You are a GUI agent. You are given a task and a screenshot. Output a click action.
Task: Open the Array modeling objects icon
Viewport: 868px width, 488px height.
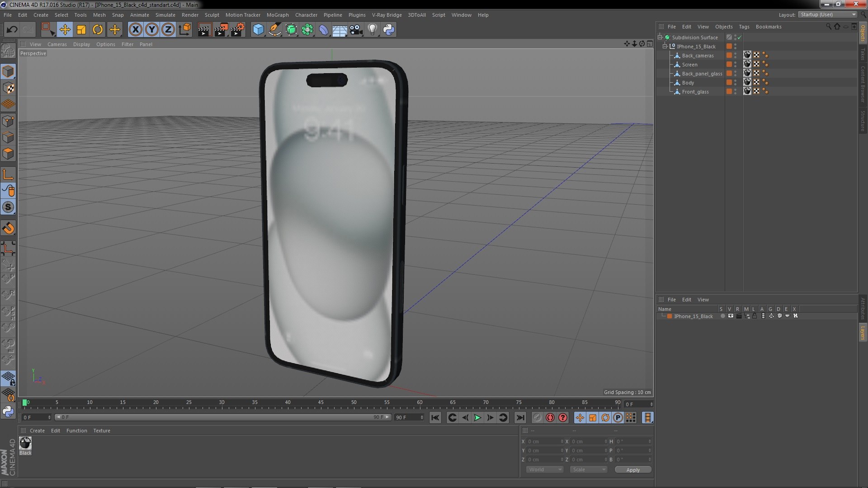pos(308,30)
